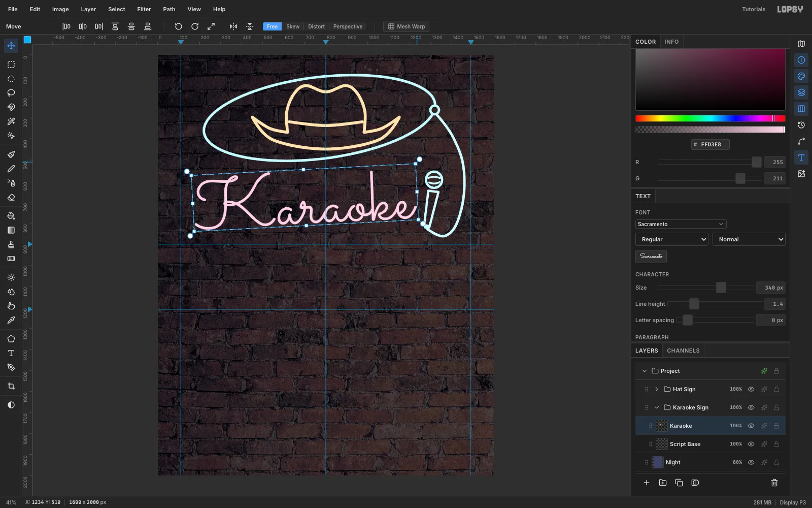Pick the brush tool

(11, 154)
